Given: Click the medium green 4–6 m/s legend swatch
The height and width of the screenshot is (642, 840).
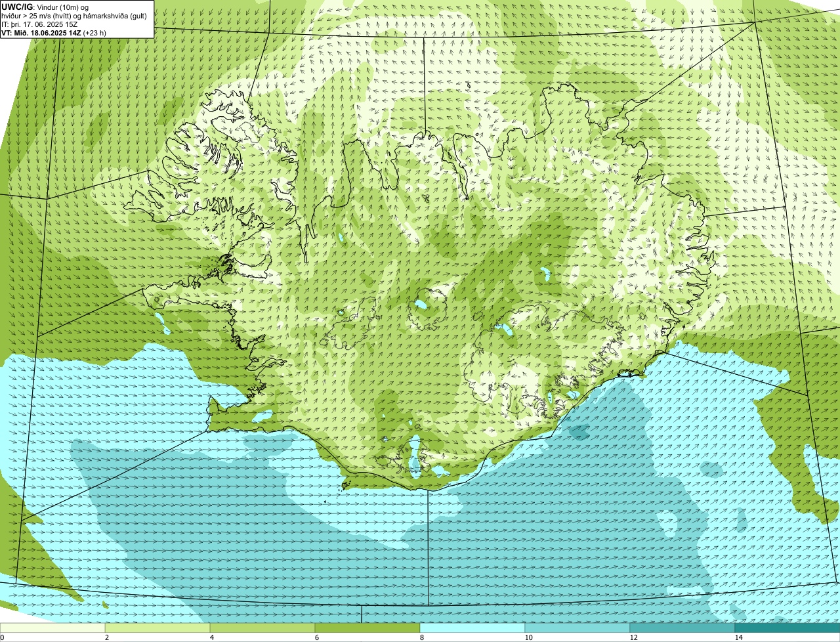Looking at the screenshot, I should (x=262, y=628).
